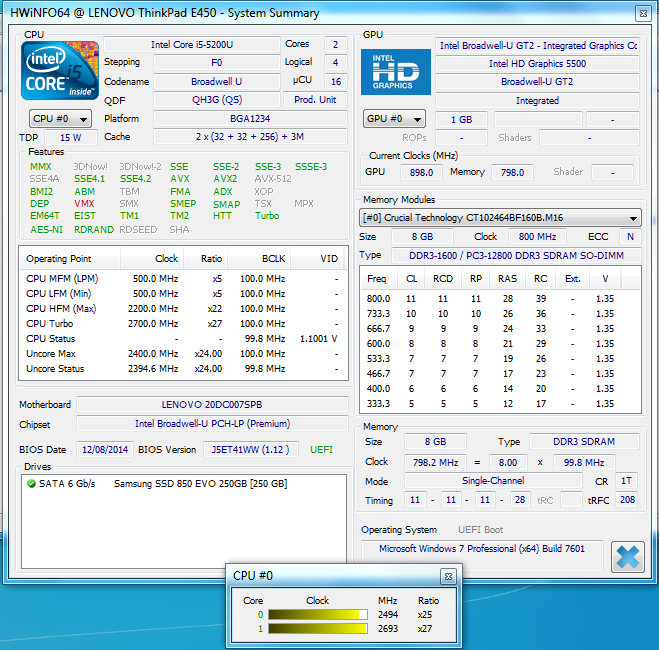Click the Broadwell U codename field
The image size is (659, 650).
pyautogui.click(x=217, y=82)
